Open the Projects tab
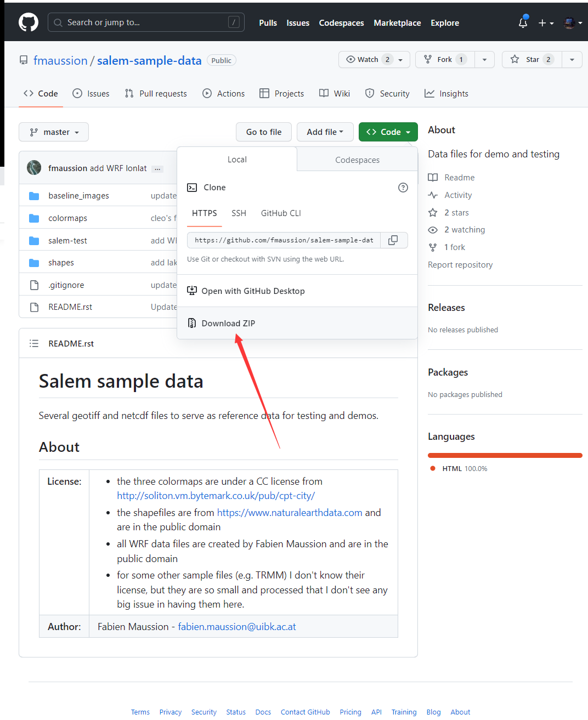This screenshot has height=720, width=588. click(x=282, y=94)
